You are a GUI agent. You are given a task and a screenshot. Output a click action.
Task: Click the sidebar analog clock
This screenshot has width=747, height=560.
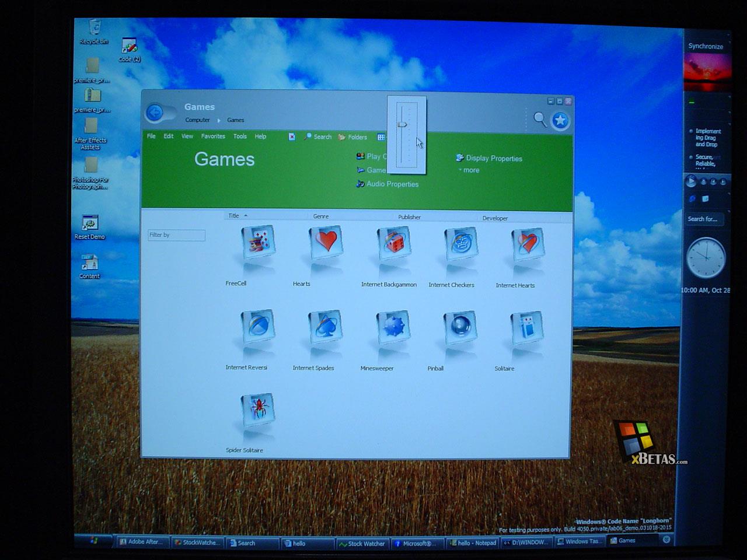(706, 257)
